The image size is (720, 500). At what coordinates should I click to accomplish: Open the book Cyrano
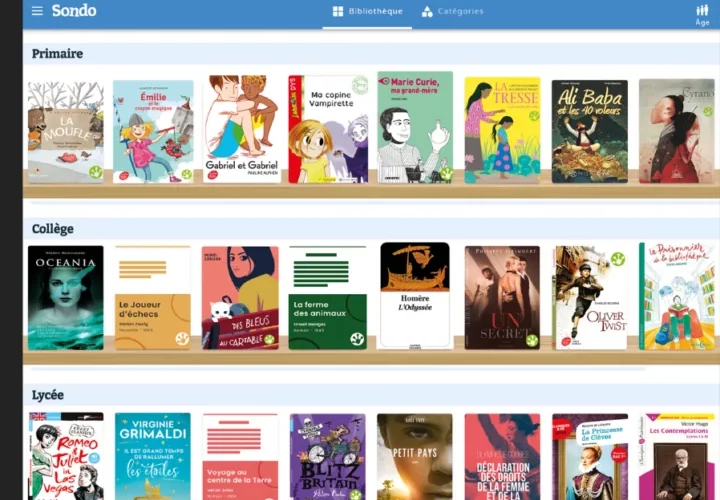coord(677,131)
